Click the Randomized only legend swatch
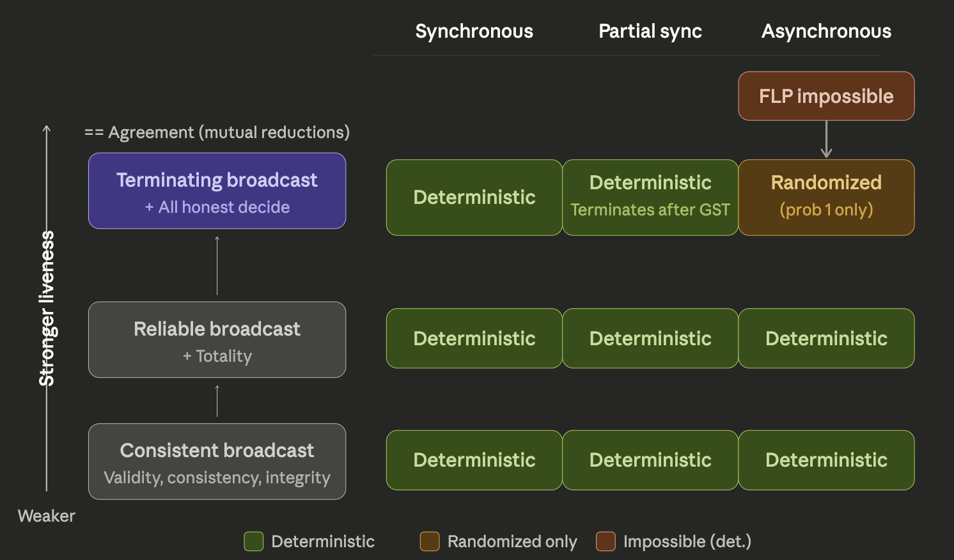 click(430, 541)
